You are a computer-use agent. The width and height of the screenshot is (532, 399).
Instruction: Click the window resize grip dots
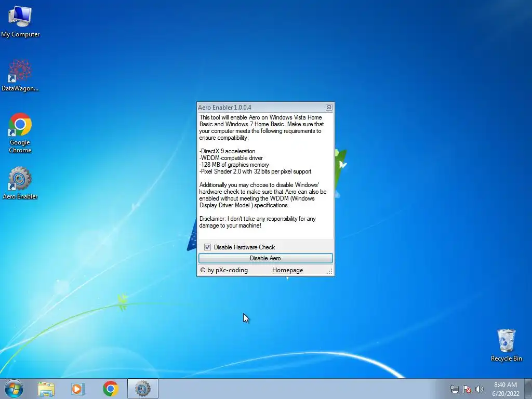(x=329, y=271)
